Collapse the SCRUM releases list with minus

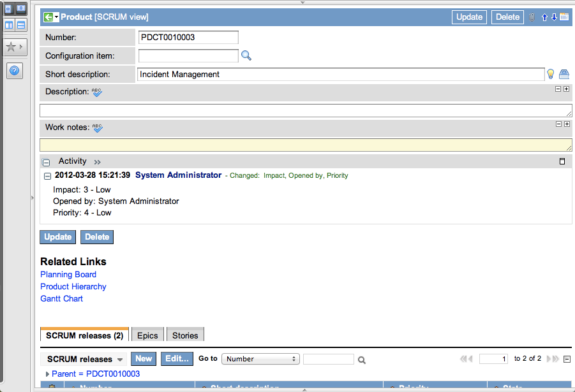tap(567, 359)
